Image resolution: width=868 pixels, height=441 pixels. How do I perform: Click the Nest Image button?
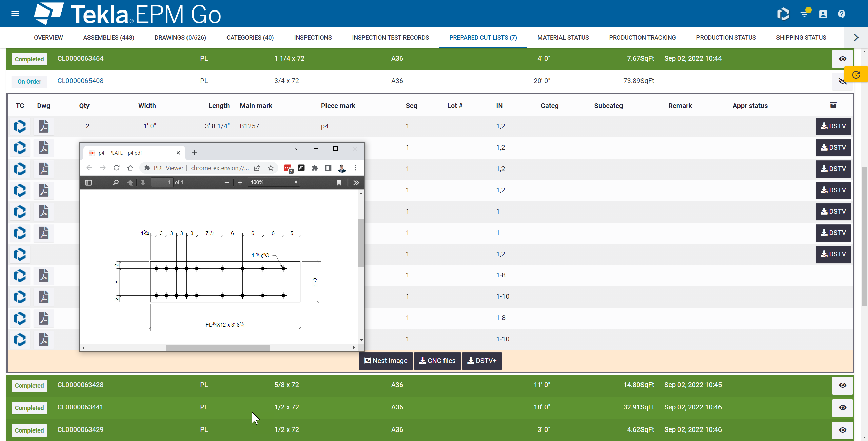click(x=386, y=361)
